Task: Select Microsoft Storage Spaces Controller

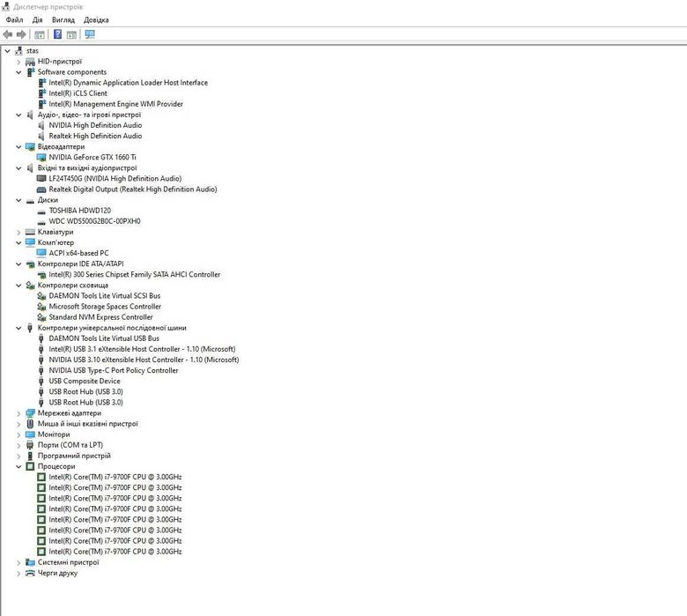Action: (105, 307)
